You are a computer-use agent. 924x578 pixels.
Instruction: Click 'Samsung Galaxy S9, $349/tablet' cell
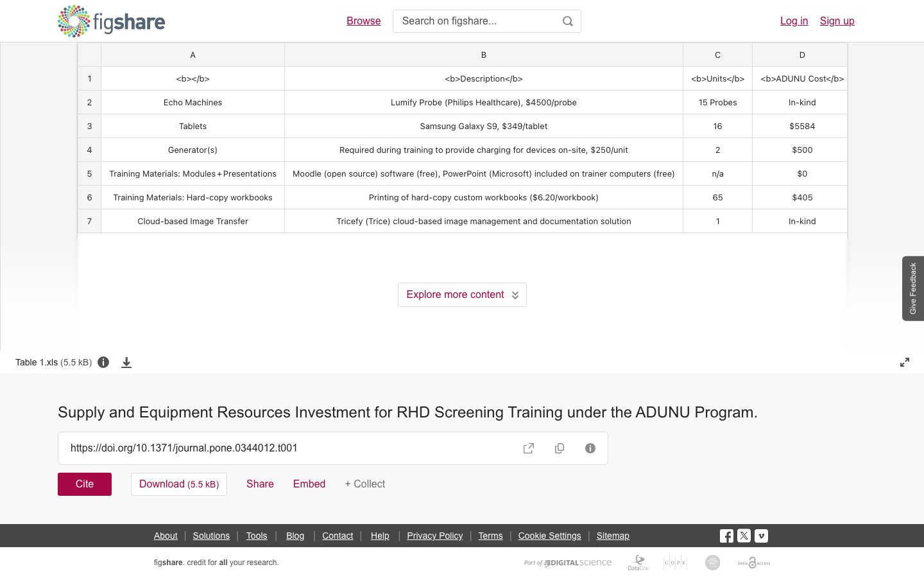[x=484, y=127]
